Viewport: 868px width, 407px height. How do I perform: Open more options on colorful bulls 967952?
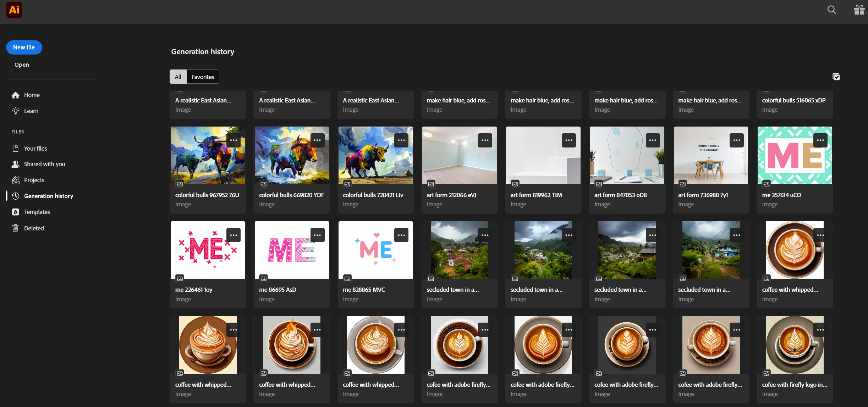point(234,140)
